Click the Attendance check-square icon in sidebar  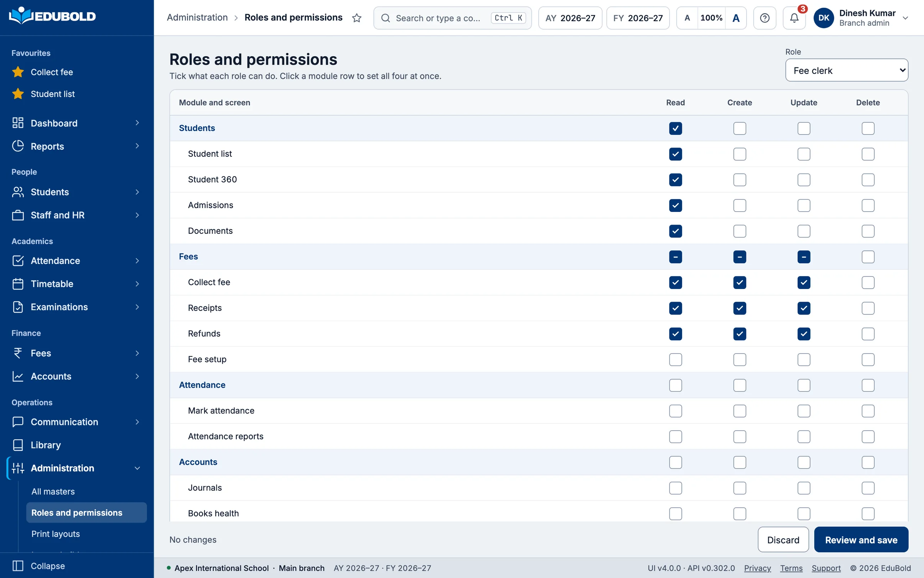tap(18, 261)
